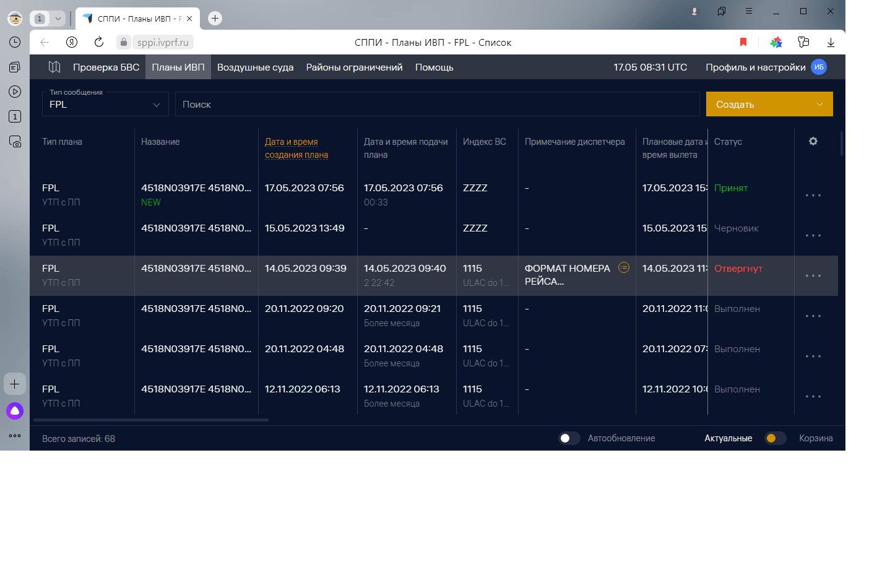Expand the Тип сообщения FPL dropdown

click(105, 105)
